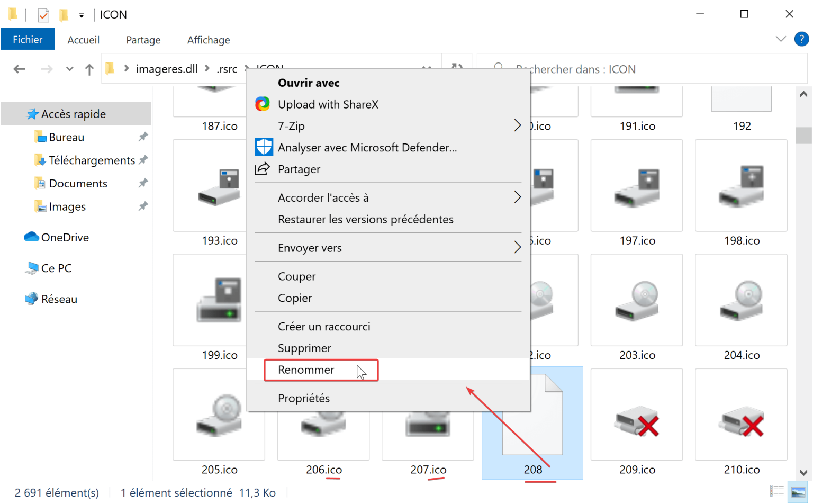The height and width of the screenshot is (504, 813).
Task: Open Explorer help via question mark icon
Action: (x=801, y=39)
